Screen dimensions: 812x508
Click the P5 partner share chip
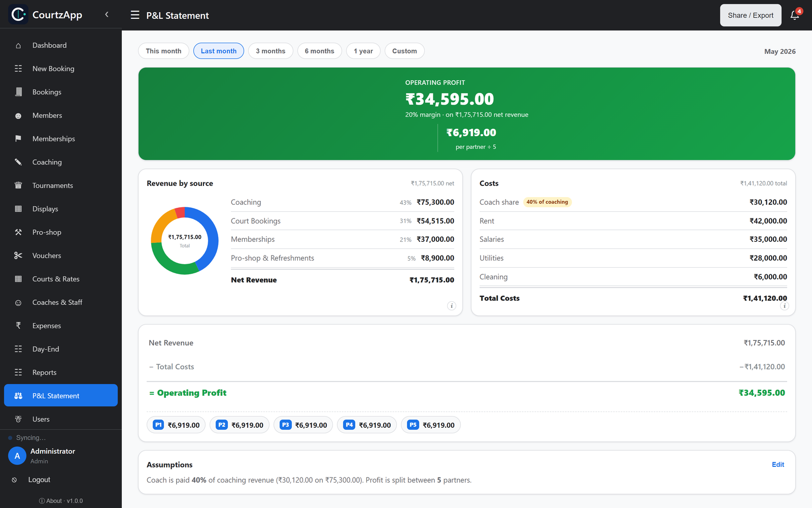click(431, 425)
